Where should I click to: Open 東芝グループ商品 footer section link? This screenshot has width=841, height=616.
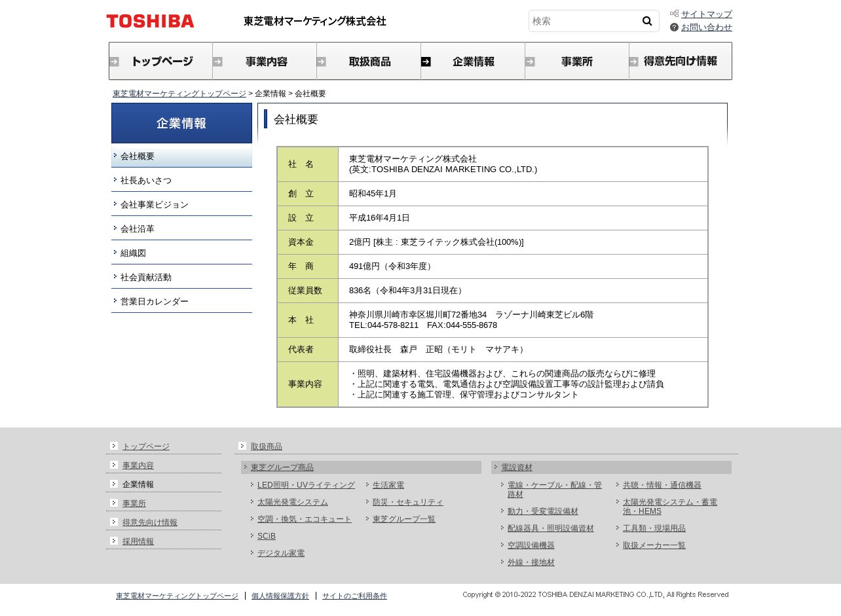click(282, 467)
